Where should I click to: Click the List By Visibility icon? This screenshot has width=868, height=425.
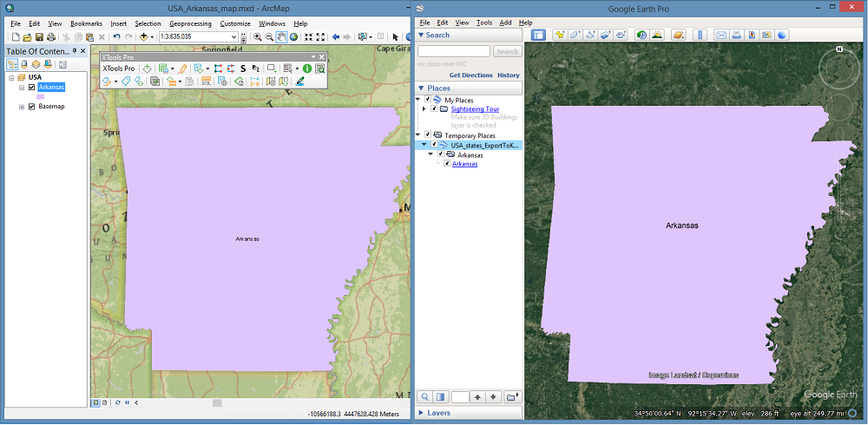click(x=36, y=64)
